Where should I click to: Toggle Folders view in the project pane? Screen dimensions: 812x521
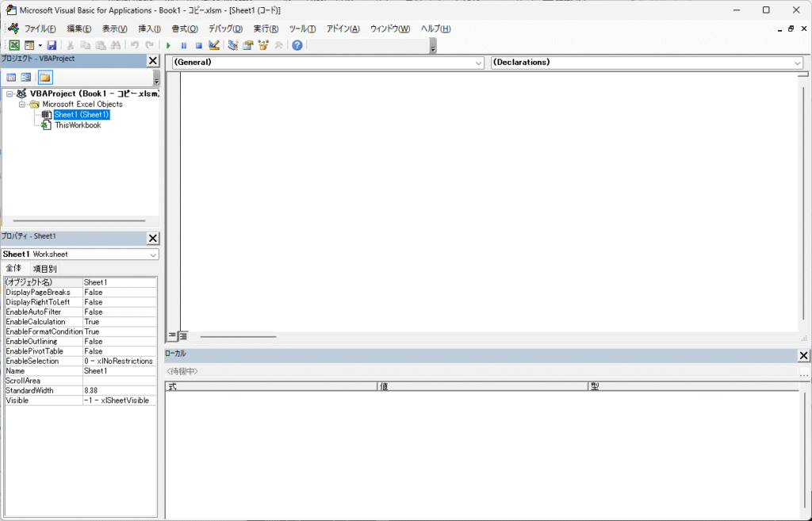45,78
